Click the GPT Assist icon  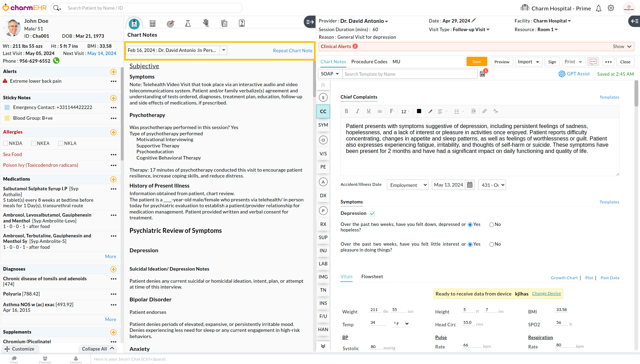tap(561, 74)
